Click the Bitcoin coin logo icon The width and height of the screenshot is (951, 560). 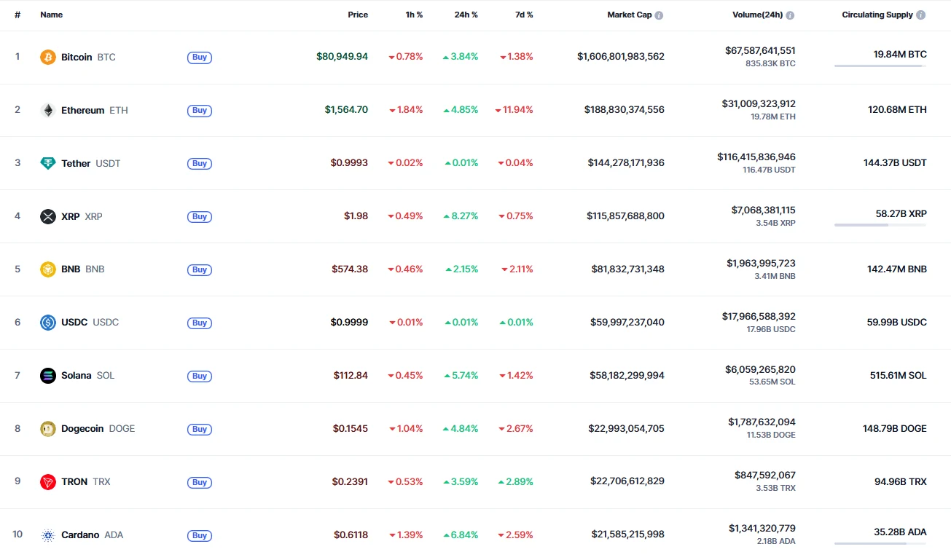click(x=48, y=57)
